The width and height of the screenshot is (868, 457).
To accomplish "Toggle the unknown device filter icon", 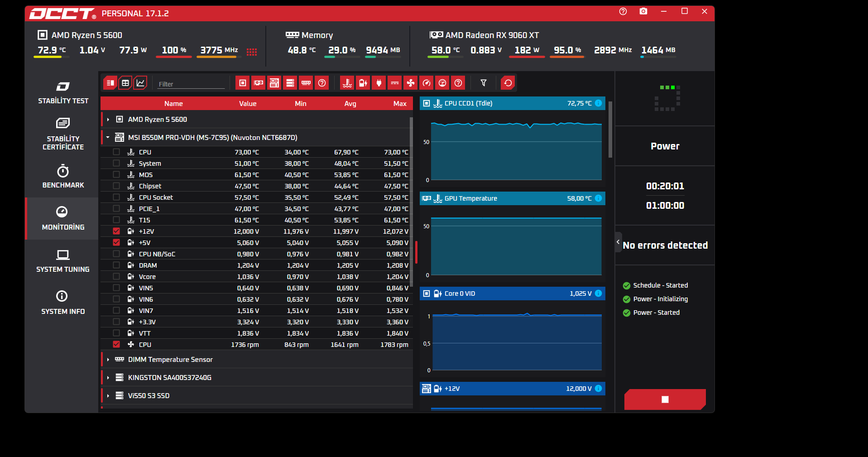I will (x=322, y=83).
